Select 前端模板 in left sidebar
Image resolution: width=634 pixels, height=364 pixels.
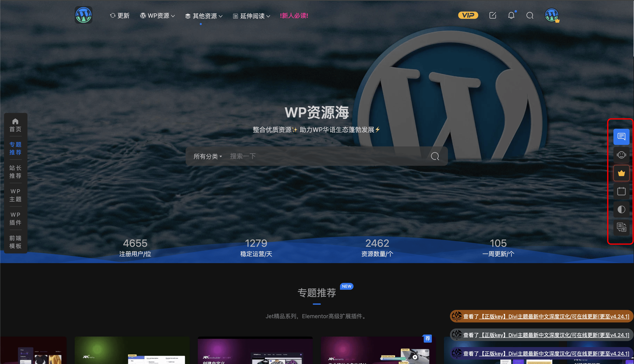pos(15,242)
